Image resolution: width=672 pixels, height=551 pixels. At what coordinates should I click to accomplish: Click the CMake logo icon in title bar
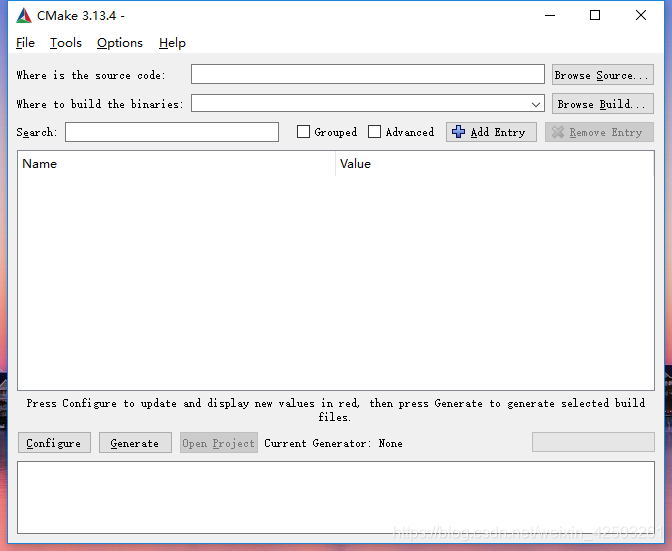point(24,16)
